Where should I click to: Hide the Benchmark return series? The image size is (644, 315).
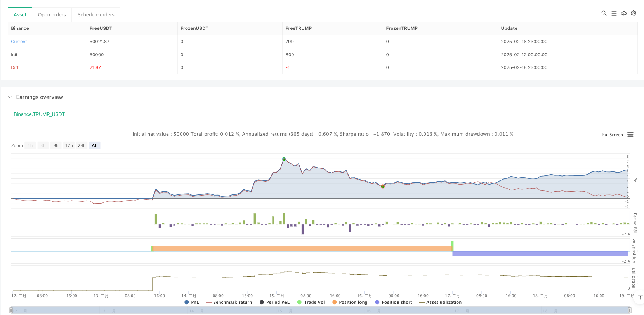pos(229,302)
